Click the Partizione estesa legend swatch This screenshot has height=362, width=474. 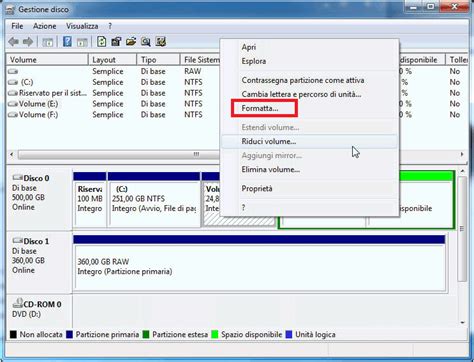tap(146, 334)
